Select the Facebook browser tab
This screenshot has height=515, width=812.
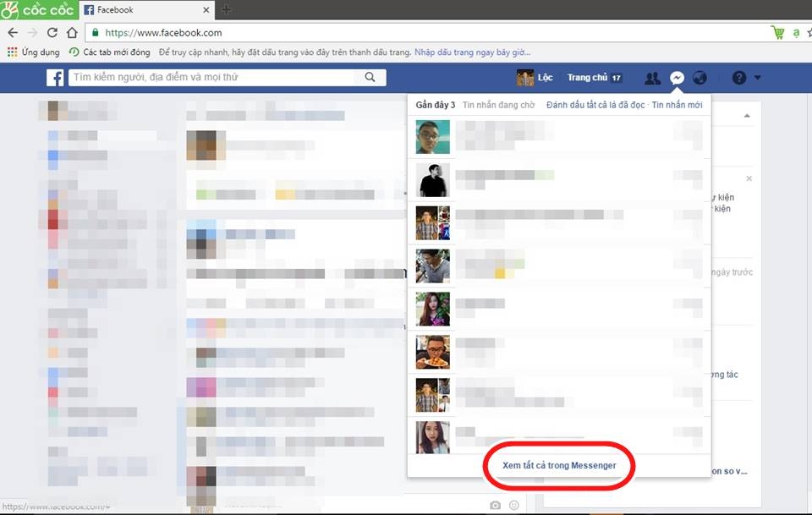click(146, 10)
